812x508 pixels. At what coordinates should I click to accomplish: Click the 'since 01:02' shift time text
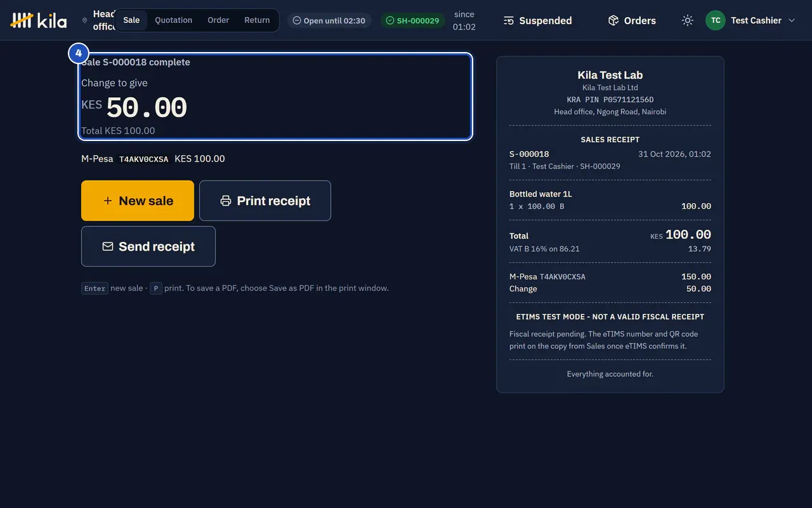[464, 20]
